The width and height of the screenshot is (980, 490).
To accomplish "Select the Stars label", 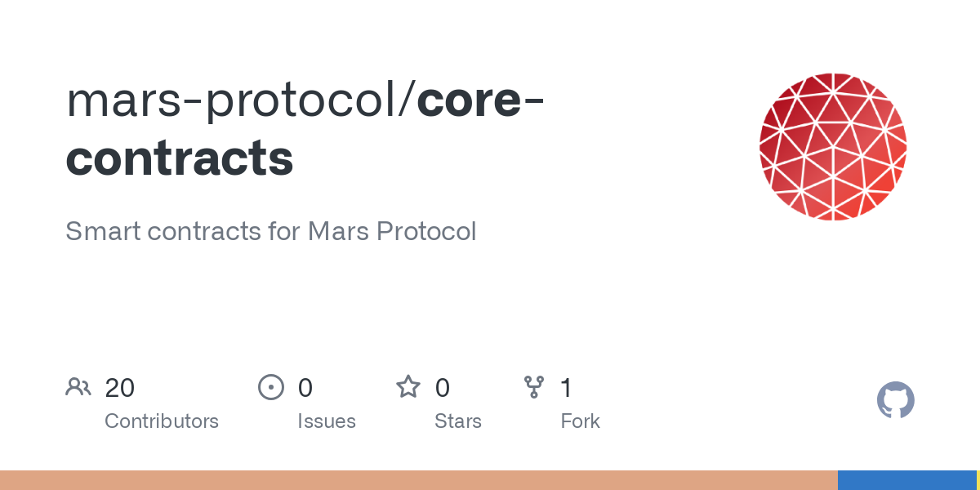I will (457, 421).
